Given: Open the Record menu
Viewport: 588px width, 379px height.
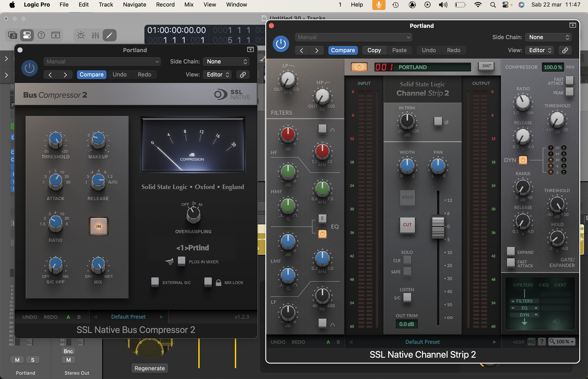Looking at the screenshot, I should click(165, 5).
